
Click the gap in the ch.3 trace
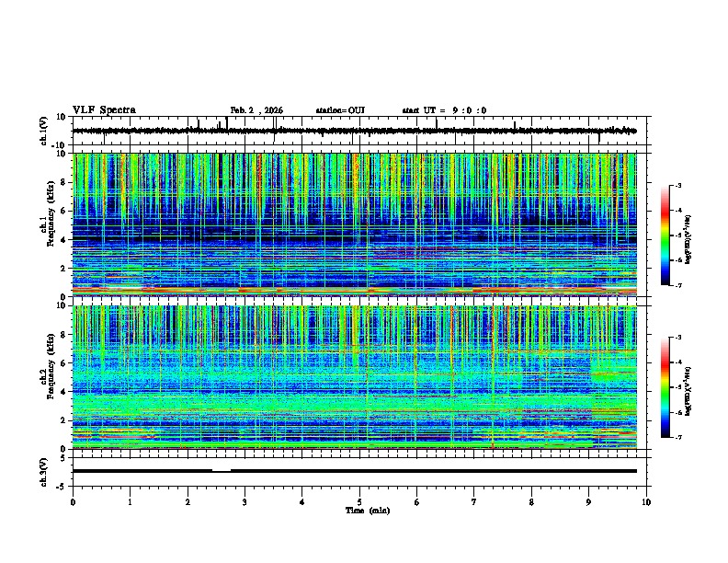click(x=222, y=471)
